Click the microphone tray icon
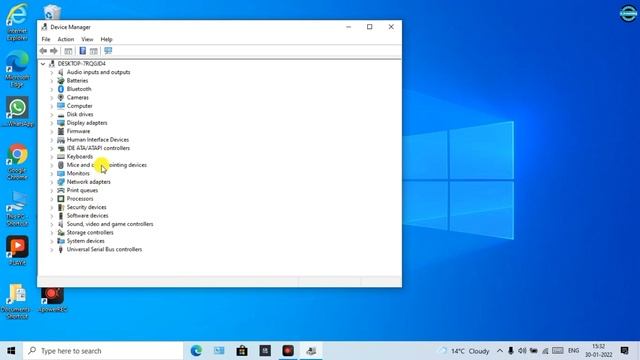Viewport: 640px width, 360px height. pyautogui.click(x=511, y=351)
